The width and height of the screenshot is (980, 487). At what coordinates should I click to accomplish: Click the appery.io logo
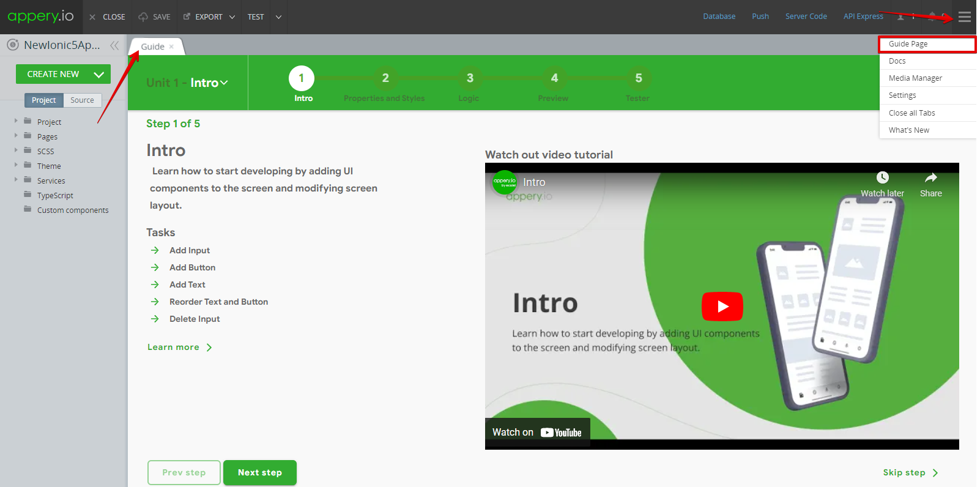tap(40, 17)
